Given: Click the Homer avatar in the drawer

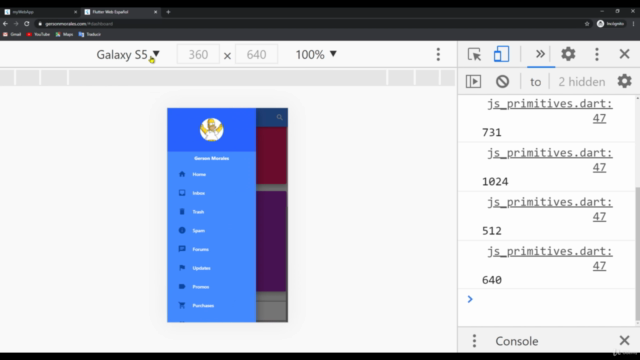Looking at the screenshot, I should click(x=211, y=129).
